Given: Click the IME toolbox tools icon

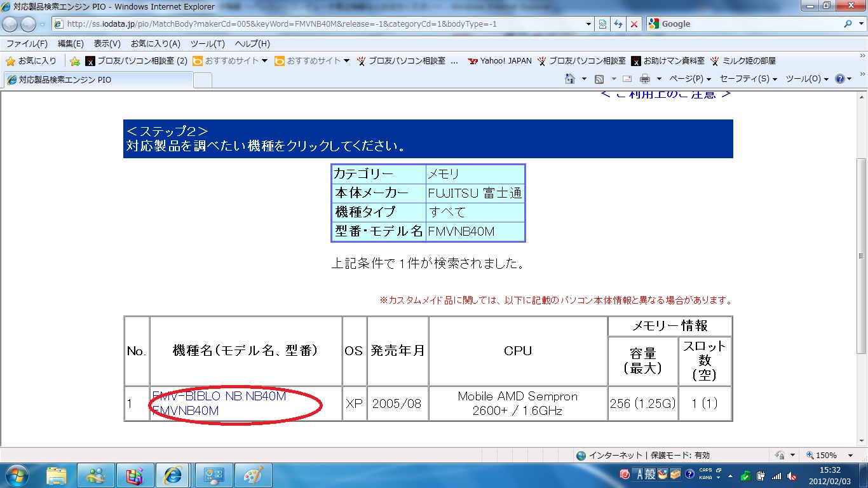Looking at the screenshot, I should coord(674,475).
